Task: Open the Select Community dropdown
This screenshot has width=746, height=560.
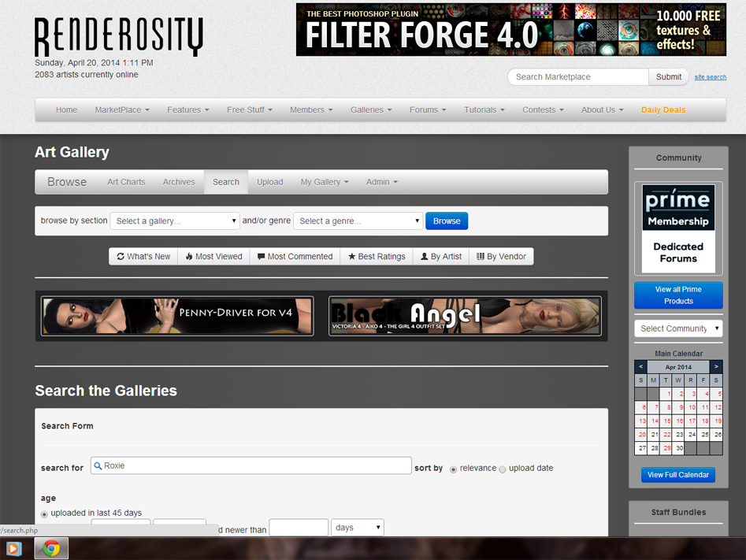Action: [678, 328]
